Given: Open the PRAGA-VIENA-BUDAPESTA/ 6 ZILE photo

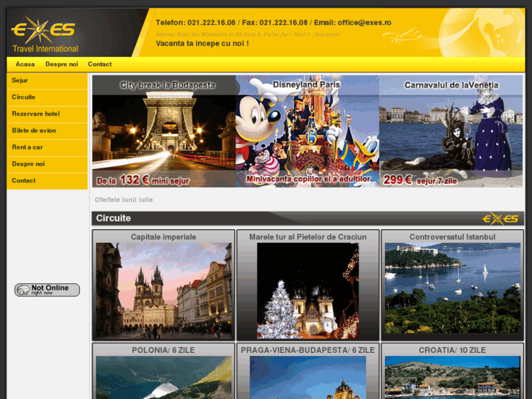Looking at the screenshot, I should 308,378.
